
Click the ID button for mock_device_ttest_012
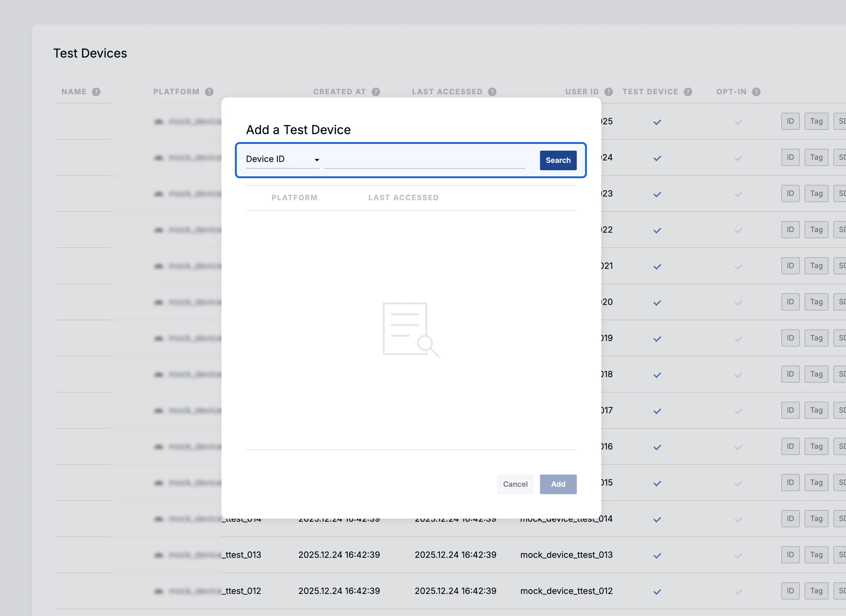pyautogui.click(x=791, y=591)
